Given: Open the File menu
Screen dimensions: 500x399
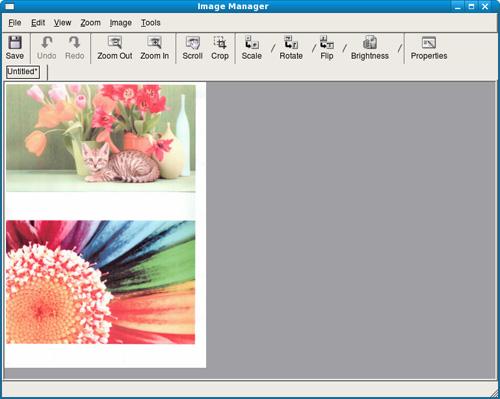Looking at the screenshot, I should (x=15, y=23).
